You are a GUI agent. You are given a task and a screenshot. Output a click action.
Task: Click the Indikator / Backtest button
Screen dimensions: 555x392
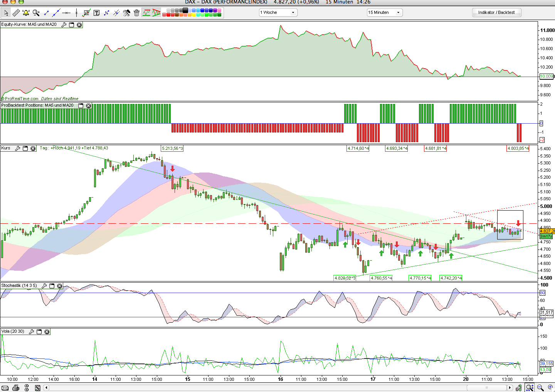tap(496, 12)
